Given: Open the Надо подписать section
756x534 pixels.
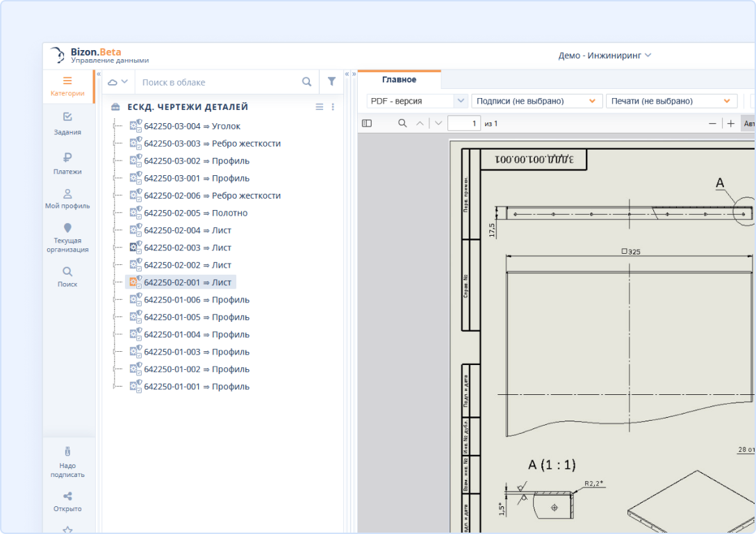Looking at the screenshot, I should (x=67, y=461).
